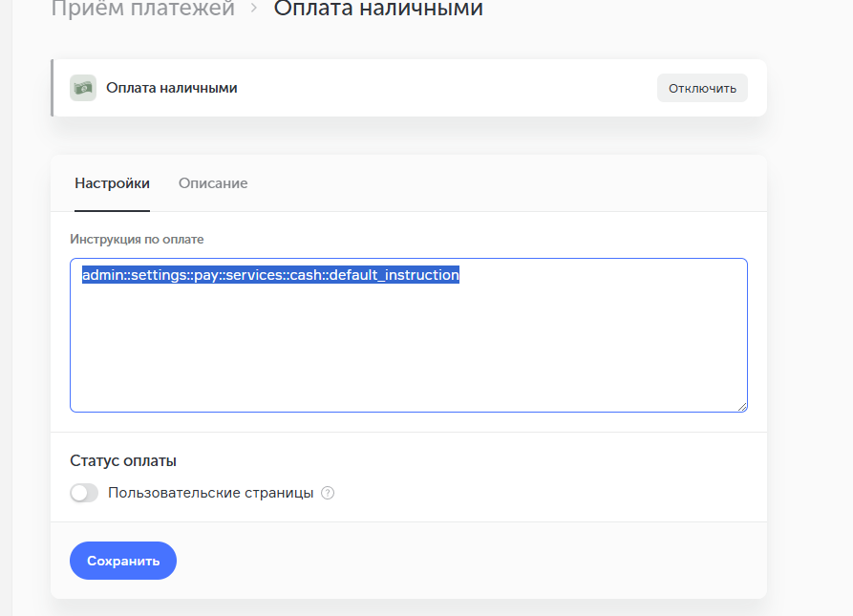Click the breadcrumb arrow separator after Приём платежей
This screenshot has width=853, height=616.
click(x=254, y=10)
